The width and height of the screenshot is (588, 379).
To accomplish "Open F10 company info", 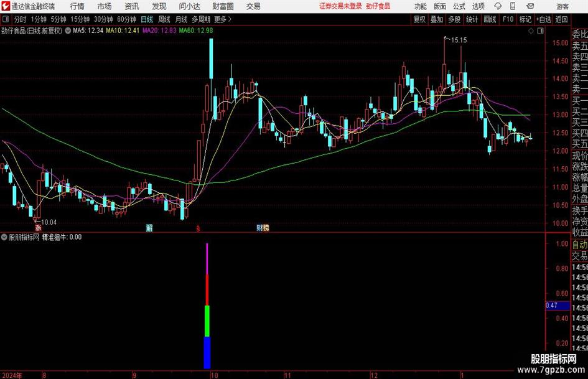I will 508,19.
